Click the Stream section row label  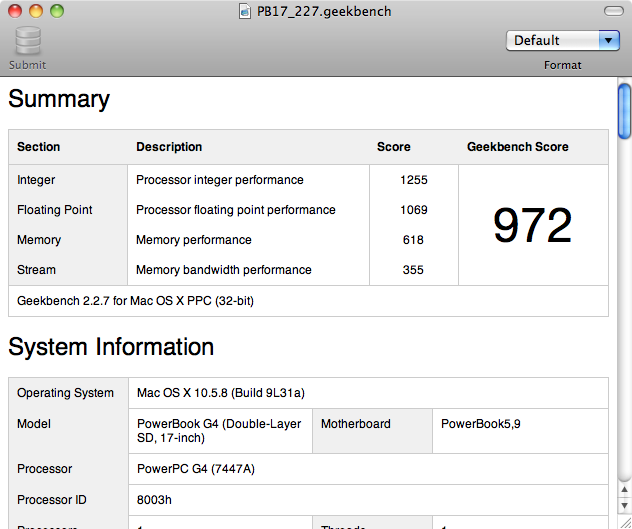36,270
